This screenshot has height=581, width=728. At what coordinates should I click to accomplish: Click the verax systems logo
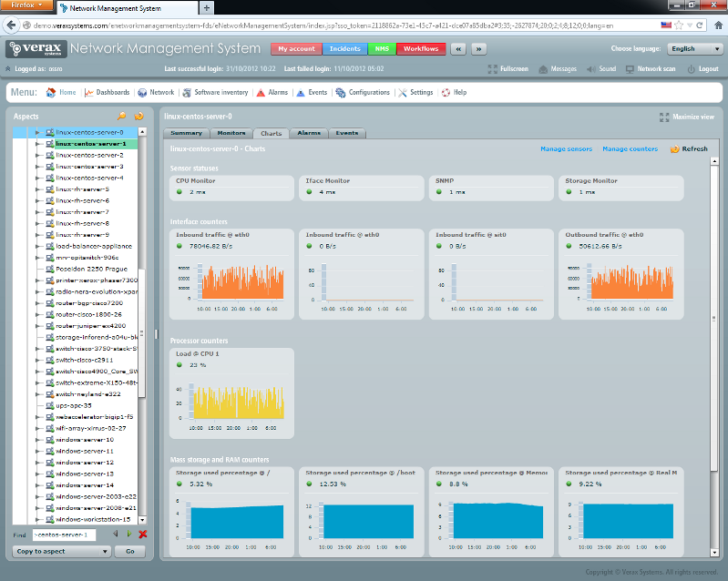[x=36, y=49]
